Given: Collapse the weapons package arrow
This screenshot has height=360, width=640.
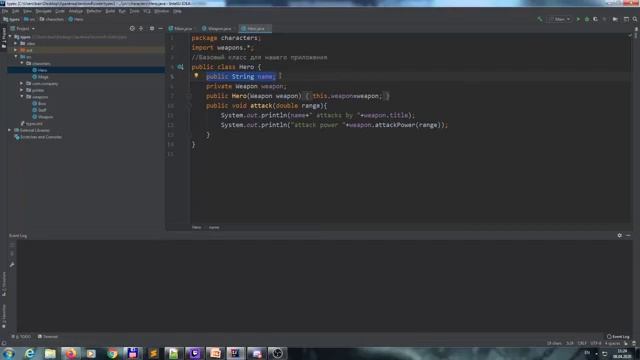Looking at the screenshot, I should [x=22, y=97].
